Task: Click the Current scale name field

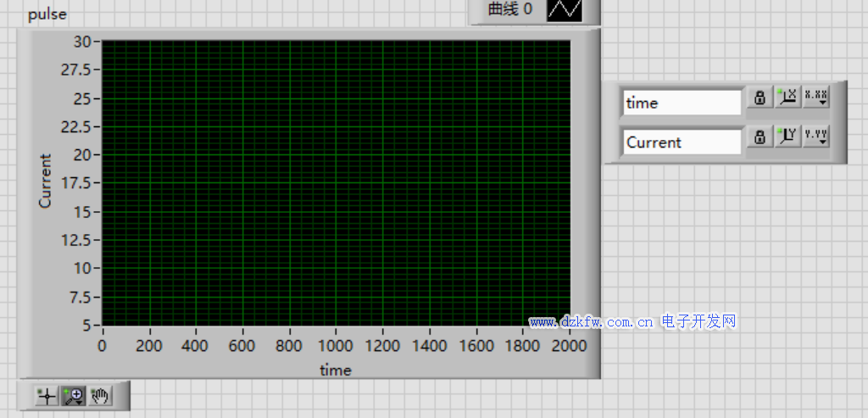Action: [x=682, y=142]
